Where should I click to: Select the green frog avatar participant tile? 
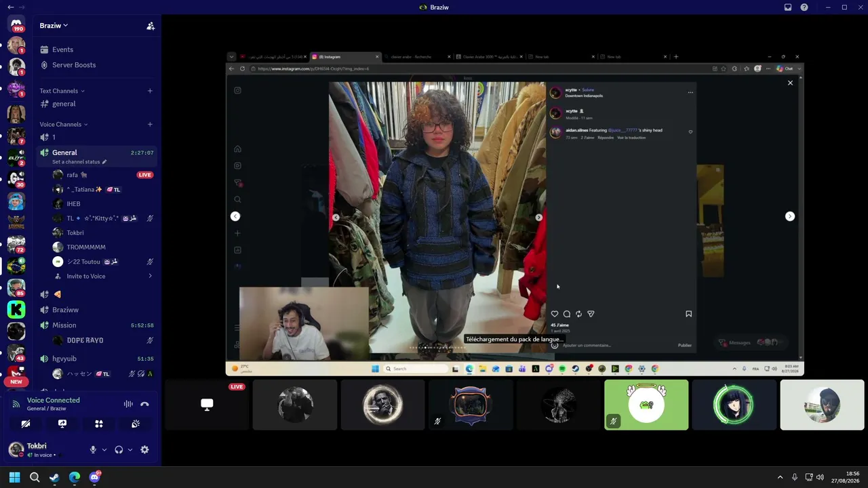click(646, 405)
